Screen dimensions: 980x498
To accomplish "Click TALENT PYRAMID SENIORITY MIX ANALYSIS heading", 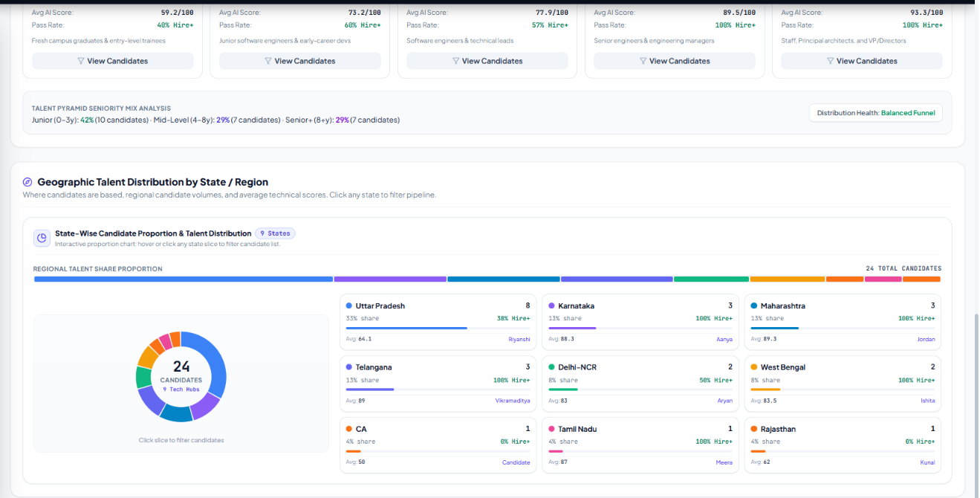I will coord(101,109).
